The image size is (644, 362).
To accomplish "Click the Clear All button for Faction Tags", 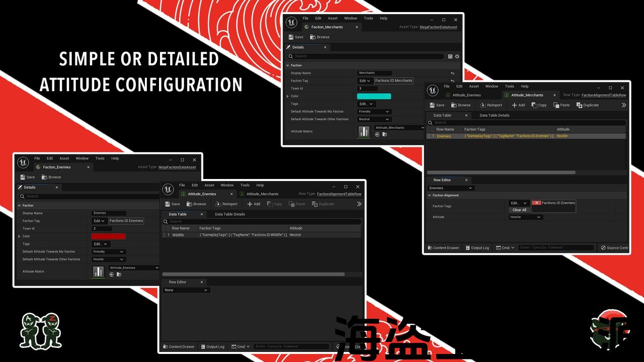I will (519, 210).
